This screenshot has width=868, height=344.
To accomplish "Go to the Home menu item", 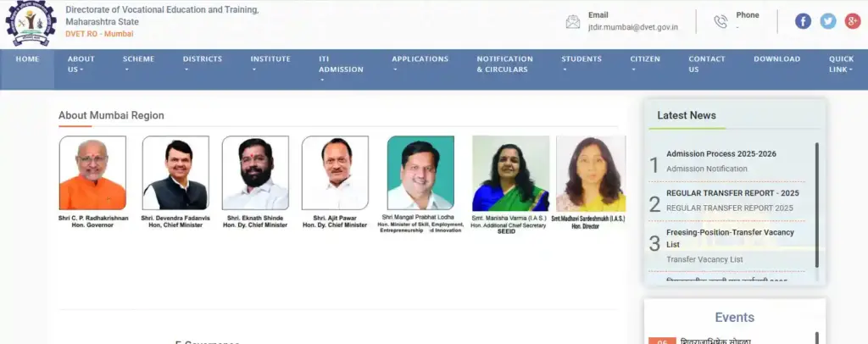I will coord(28,59).
